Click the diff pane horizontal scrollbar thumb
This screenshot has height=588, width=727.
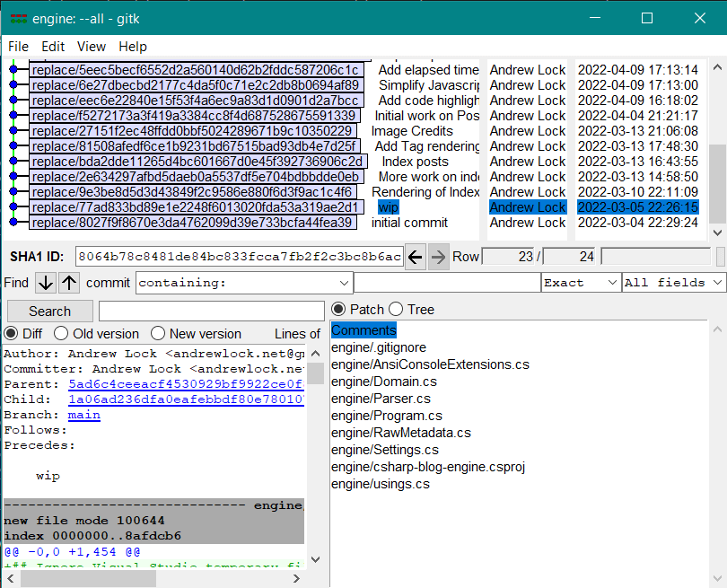tap(88, 578)
